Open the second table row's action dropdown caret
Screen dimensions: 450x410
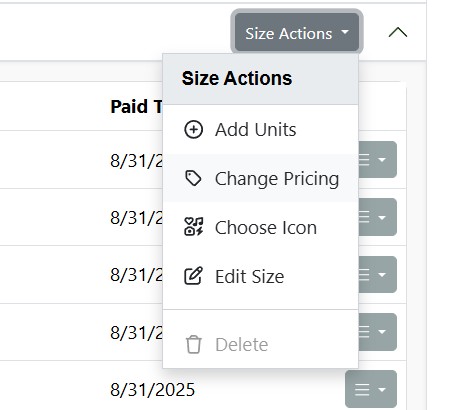382,217
